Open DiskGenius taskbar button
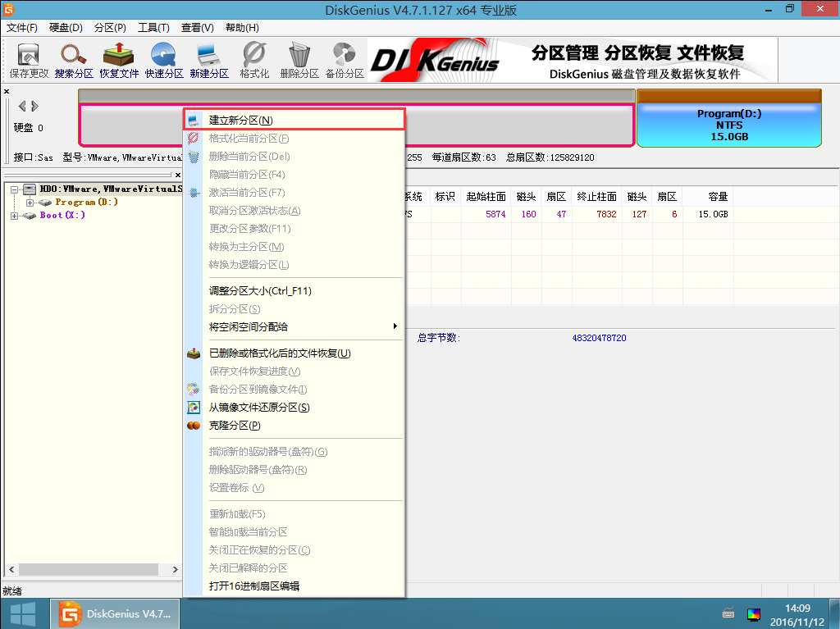Viewport: 840px width, 629px height. click(x=115, y=614)
